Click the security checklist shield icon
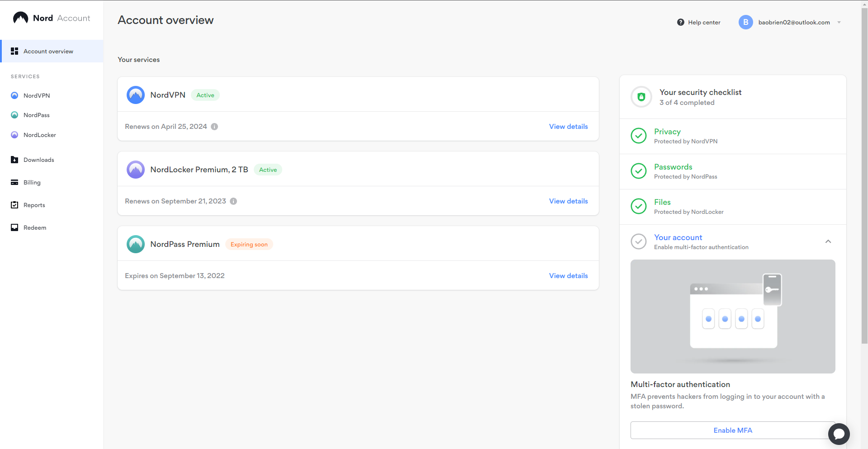Image resolution: width=868 pixels, height=449 pixels. pyautogui.click(x=641, y=97)
